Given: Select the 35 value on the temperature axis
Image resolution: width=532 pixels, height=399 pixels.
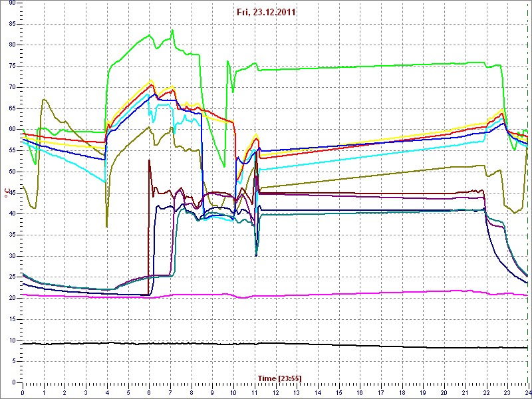Looking at the screenshot, I should [12, 235].
